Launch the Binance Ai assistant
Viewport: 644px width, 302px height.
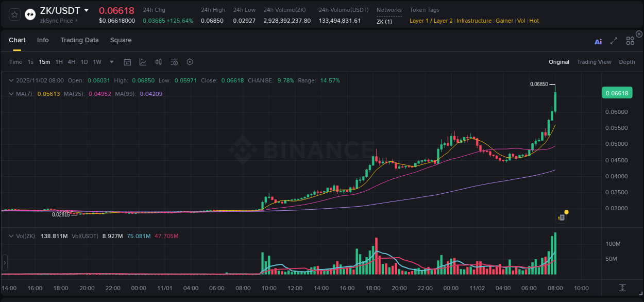click(x=598, y=41)
